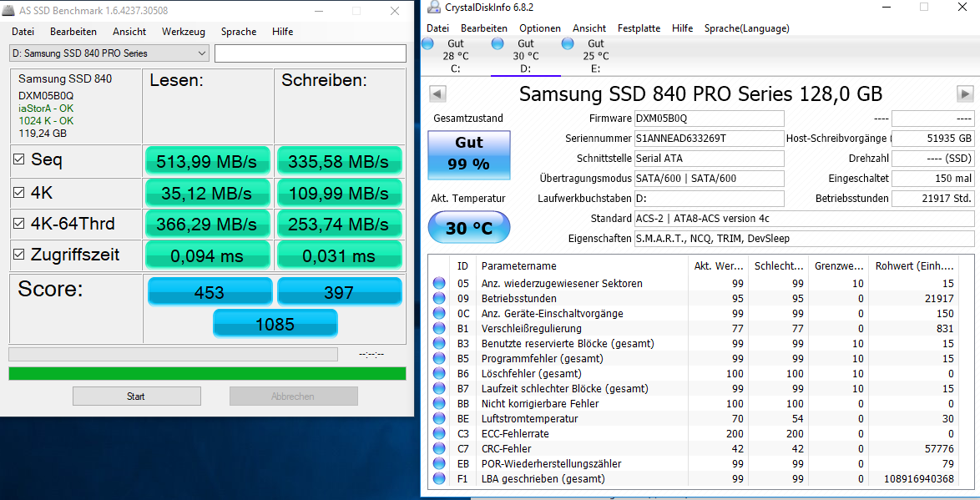
Task: Click the CRC-Fehler raw value 57776
Action: point(939,449)
